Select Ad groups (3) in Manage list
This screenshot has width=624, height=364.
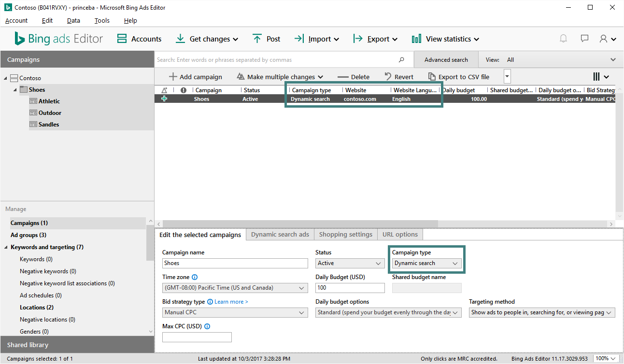(28, 235)
